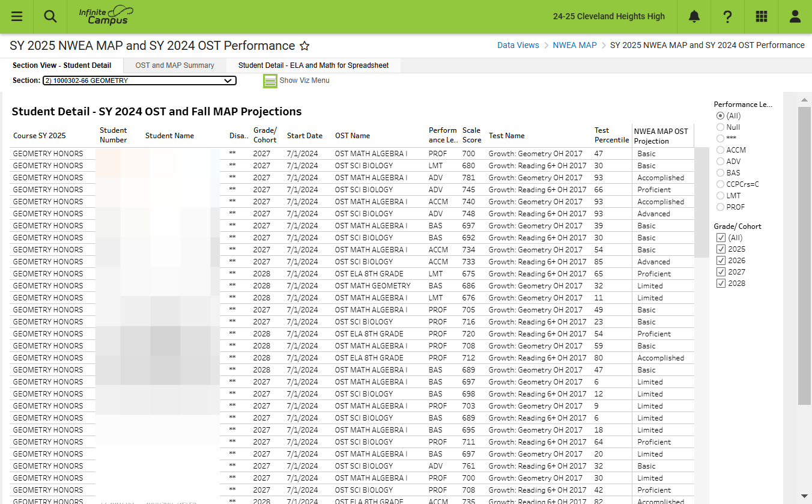Screen dimensions: 812x504
Task: Open notifications bell icon
Action: tap(694, 16)
